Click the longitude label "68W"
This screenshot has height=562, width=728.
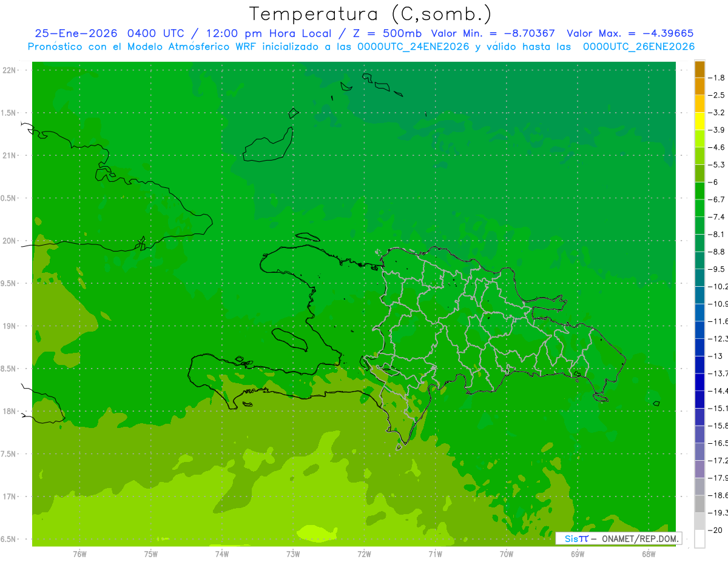point(649,554)
